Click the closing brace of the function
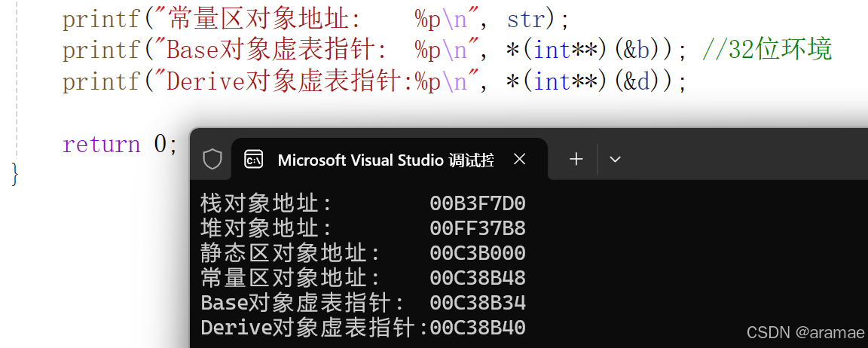 (x=16, y=174)
